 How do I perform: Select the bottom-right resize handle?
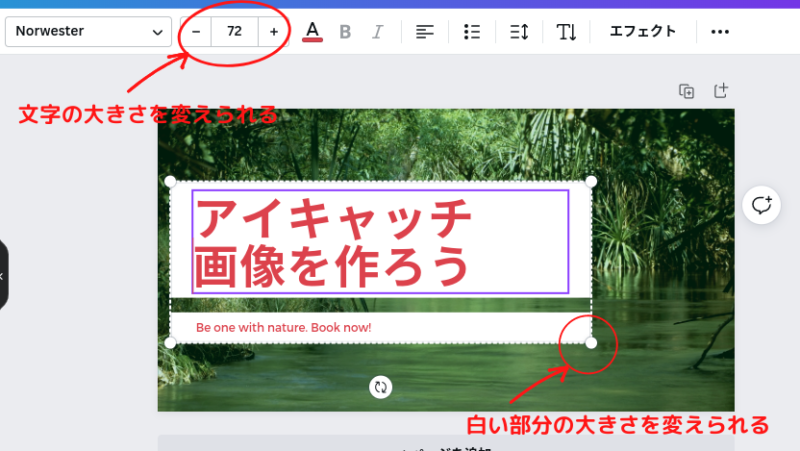pos(591,343)
